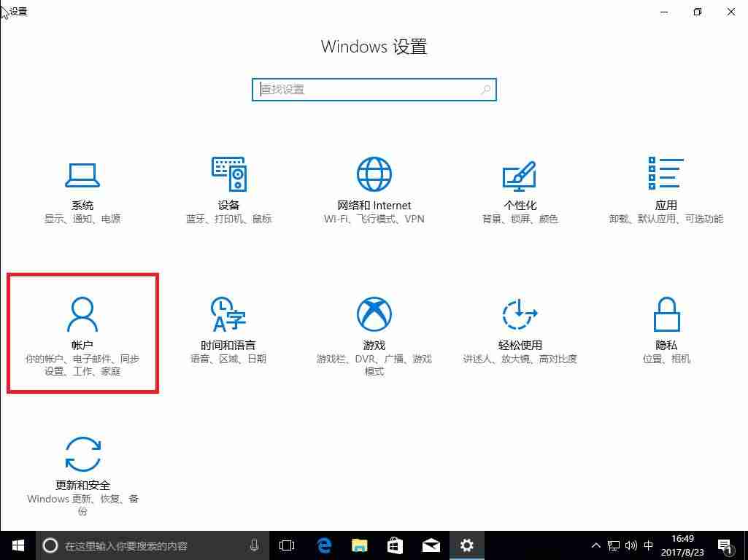Click the Cortana circle icon
This screenshot has width=748, height=560.
click(50, 545)
